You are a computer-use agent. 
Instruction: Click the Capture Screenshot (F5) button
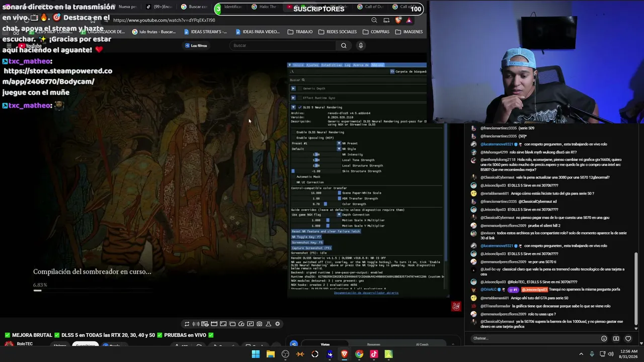311,248
